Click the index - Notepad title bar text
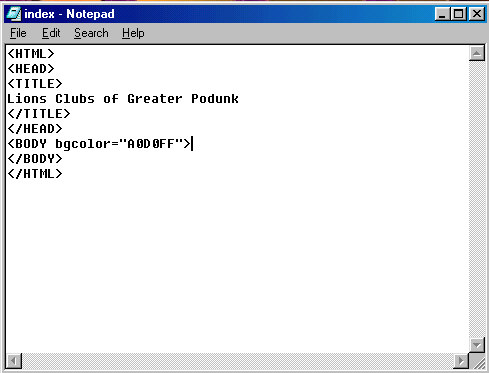The height and width of the screenshot is (373, 489). 69,14
